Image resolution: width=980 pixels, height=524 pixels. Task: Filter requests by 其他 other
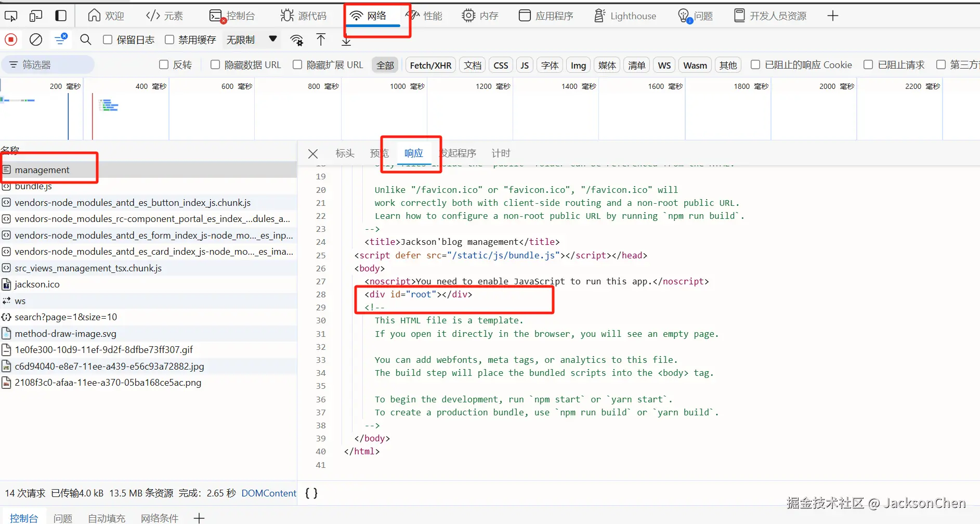click(728, 65)
